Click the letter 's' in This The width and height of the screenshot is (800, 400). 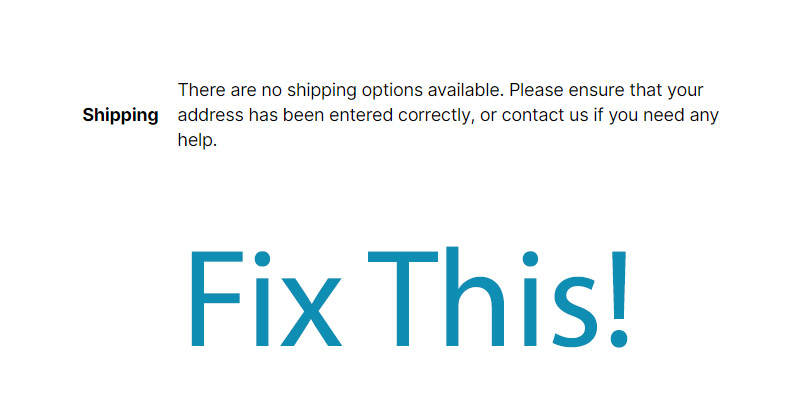574,312
